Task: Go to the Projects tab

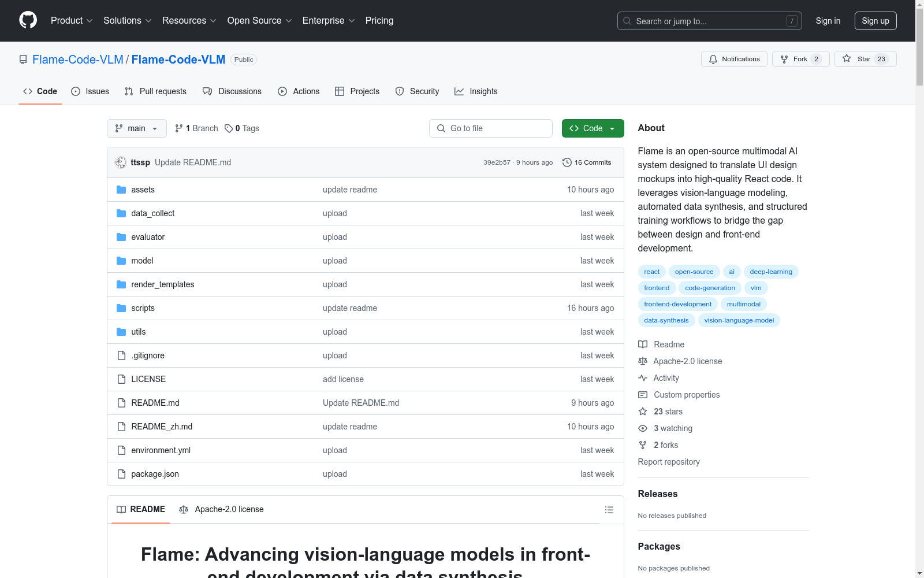Action: click(357, 91)
